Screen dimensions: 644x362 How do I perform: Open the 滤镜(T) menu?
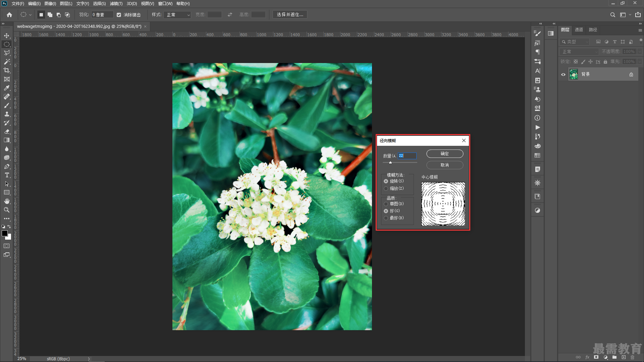(116, 4)
